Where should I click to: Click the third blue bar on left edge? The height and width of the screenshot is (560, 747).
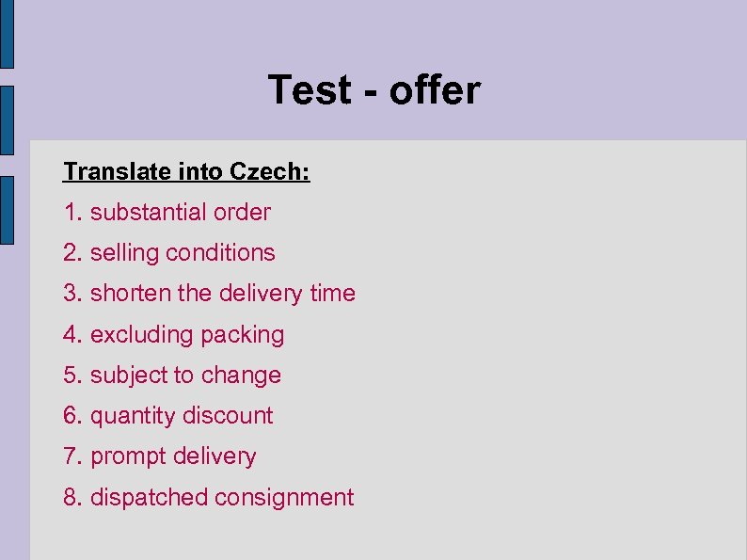7,209
